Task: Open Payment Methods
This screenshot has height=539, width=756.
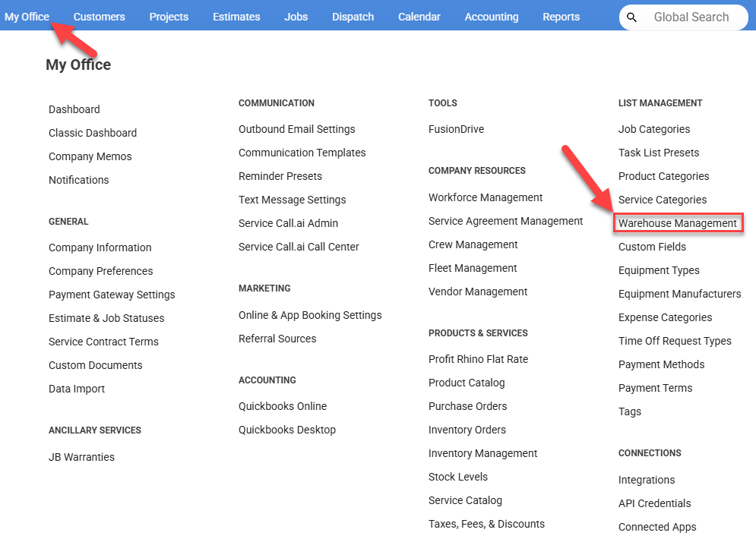Action: [x=662, y=365]
